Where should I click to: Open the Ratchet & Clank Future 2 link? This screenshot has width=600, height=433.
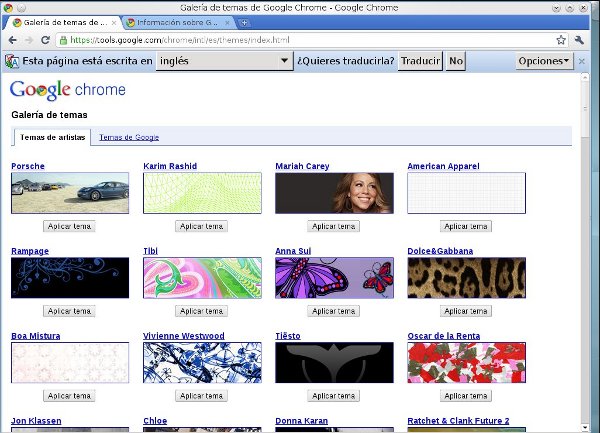[458, 421]
